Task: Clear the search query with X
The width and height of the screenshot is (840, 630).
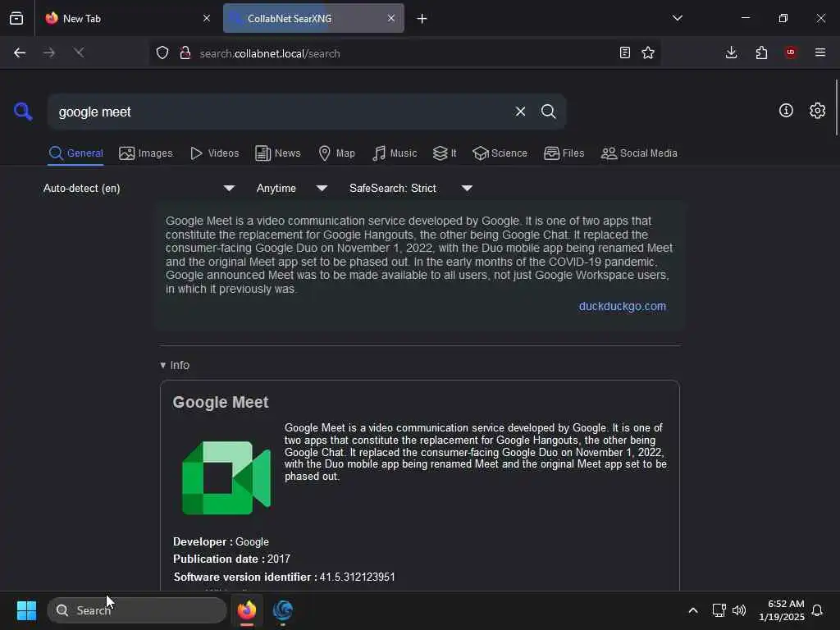Action: (x=520, y=112)
